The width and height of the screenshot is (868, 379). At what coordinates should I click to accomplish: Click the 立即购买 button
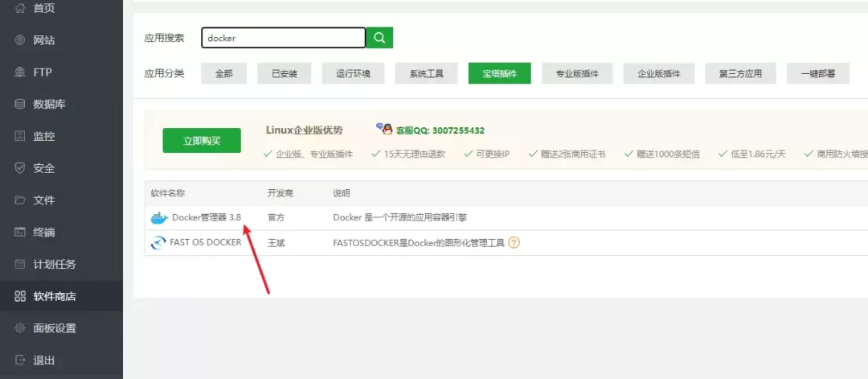click(202, 140)
